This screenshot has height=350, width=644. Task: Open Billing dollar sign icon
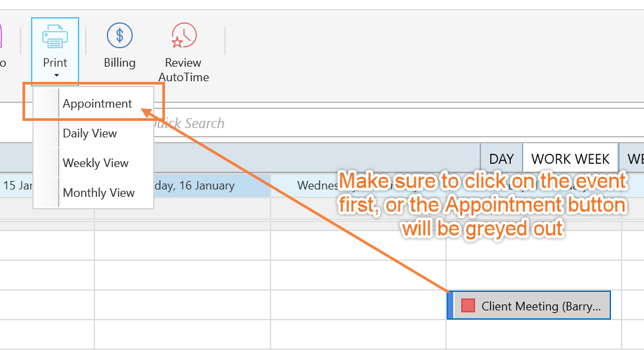pyautogui.click(x=119, y=36)
